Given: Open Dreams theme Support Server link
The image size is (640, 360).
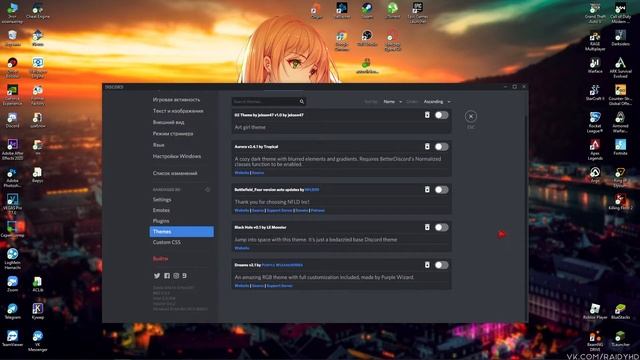Looking at the screenshot, I should 279,286.
